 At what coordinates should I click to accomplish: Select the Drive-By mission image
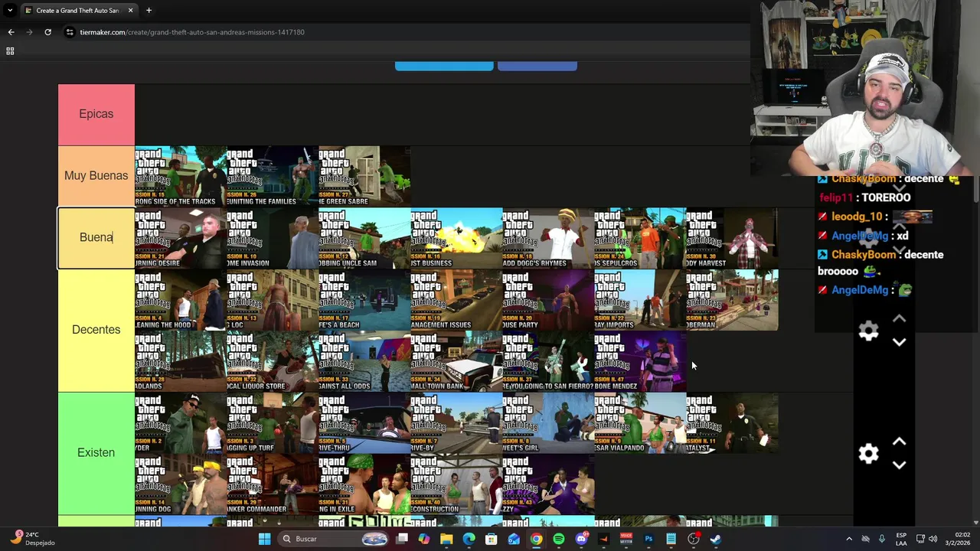[456, 422]
